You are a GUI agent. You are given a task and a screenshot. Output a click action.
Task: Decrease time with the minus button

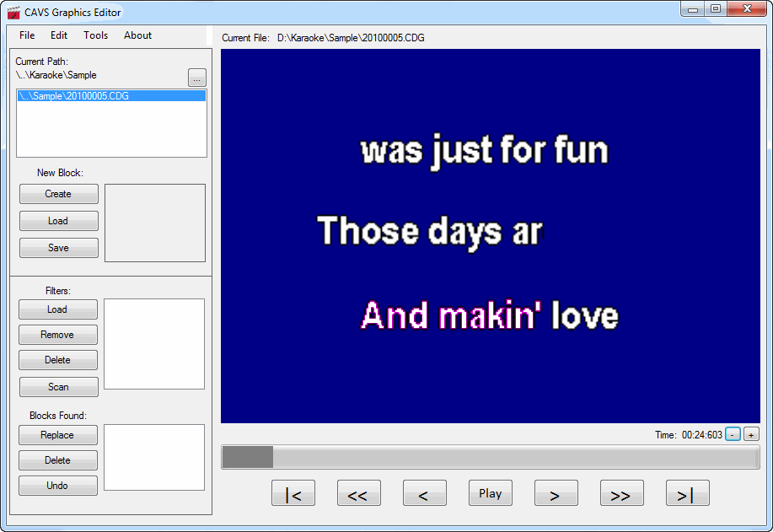[733, 434]
